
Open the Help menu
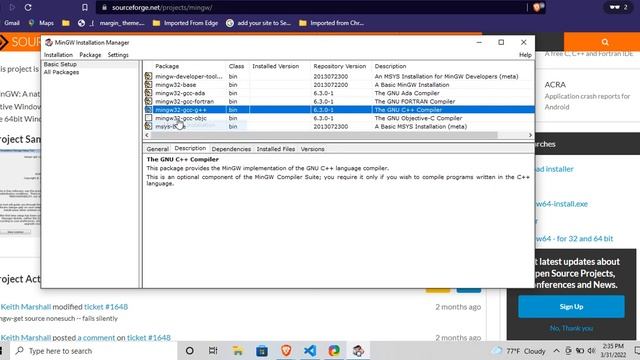[525, 55]
